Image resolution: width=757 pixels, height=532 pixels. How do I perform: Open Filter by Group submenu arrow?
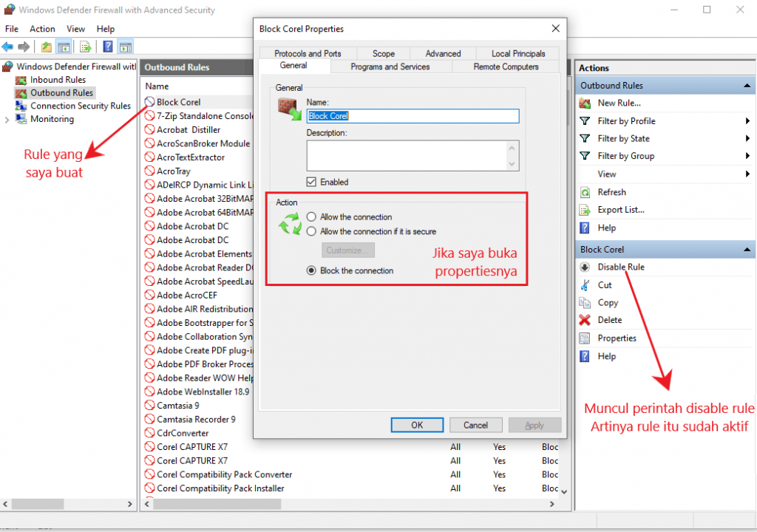(x=747, y=156)
